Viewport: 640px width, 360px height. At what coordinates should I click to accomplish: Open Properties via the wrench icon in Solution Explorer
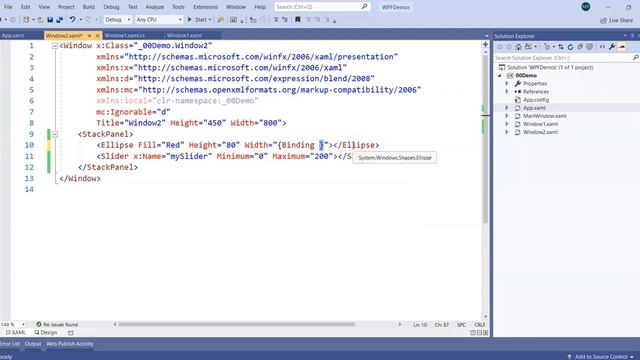point(612,47)
